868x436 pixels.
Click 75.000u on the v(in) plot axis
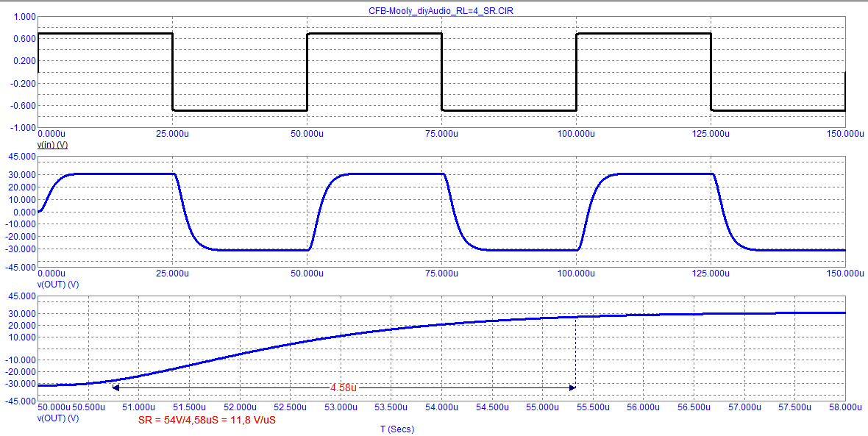click(x=442, y=134)
